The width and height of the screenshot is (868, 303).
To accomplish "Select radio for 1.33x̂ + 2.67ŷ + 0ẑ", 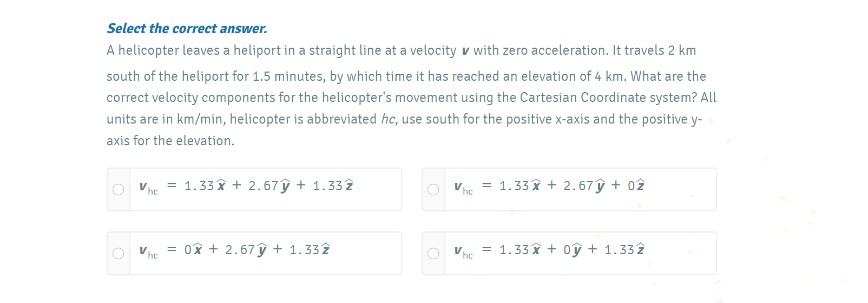I will [x=433, y=190].
